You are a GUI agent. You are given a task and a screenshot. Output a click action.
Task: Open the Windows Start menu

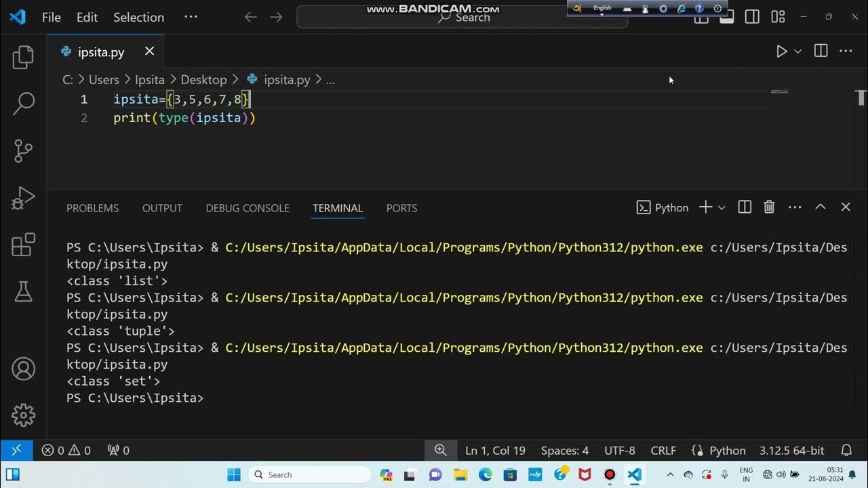tap(233, 474)
